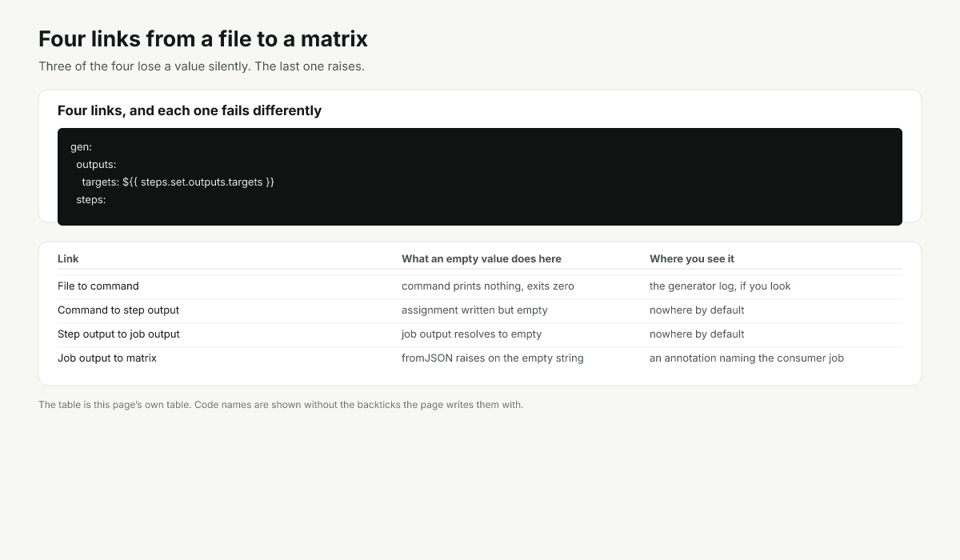
Task: Select the 'Command to step output' row label
Action: 118,310
